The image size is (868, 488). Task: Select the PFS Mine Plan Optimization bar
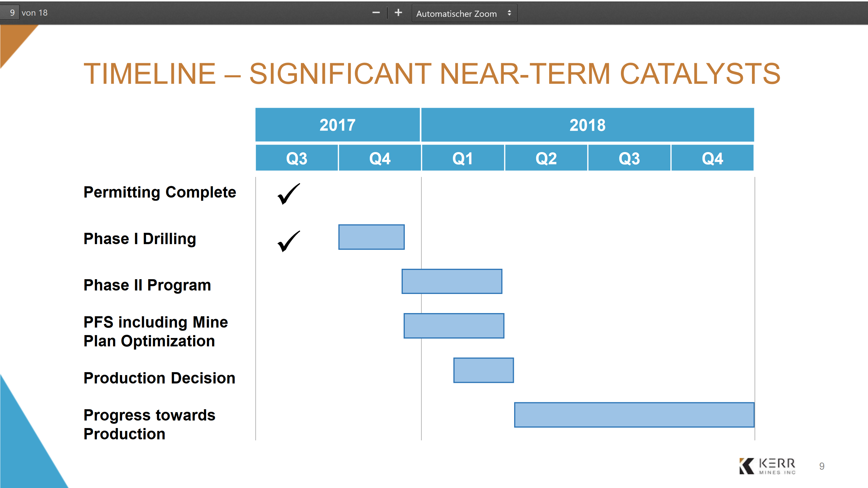click(x=454, y=325)
